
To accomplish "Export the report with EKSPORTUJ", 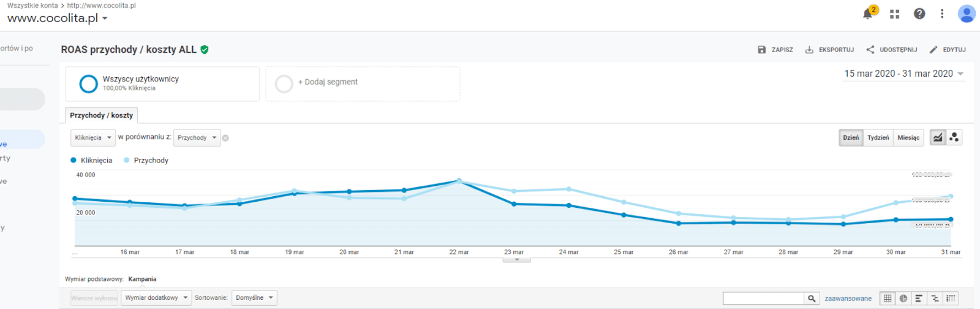I will [829, 50].
